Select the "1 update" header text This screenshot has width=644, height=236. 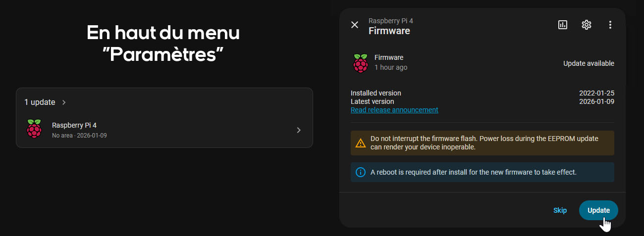40,102
